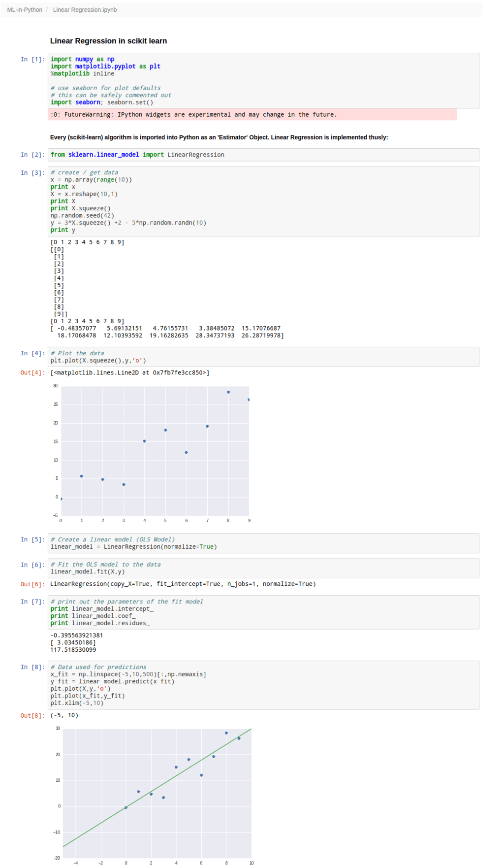The image size is (504, 868).
Task: Click the In [5]: prompt label
Action: point(32,539)
